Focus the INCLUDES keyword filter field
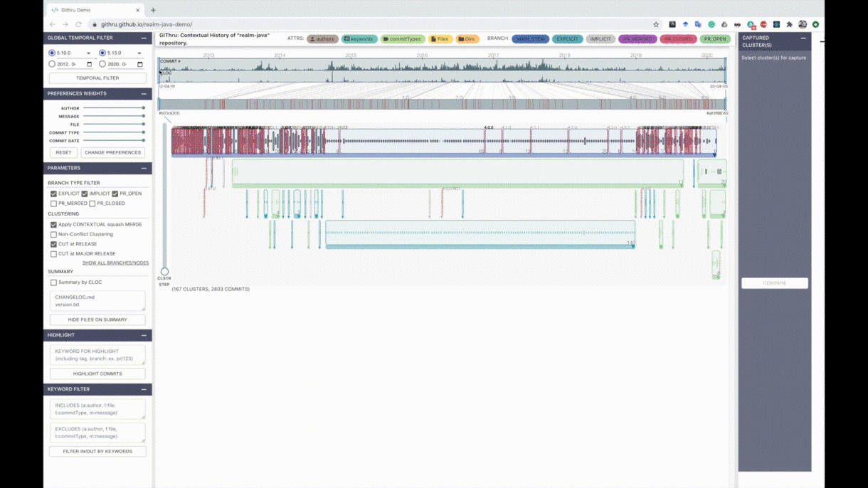The width and height of the screenshot is (868, 488). tap(97, 409)
